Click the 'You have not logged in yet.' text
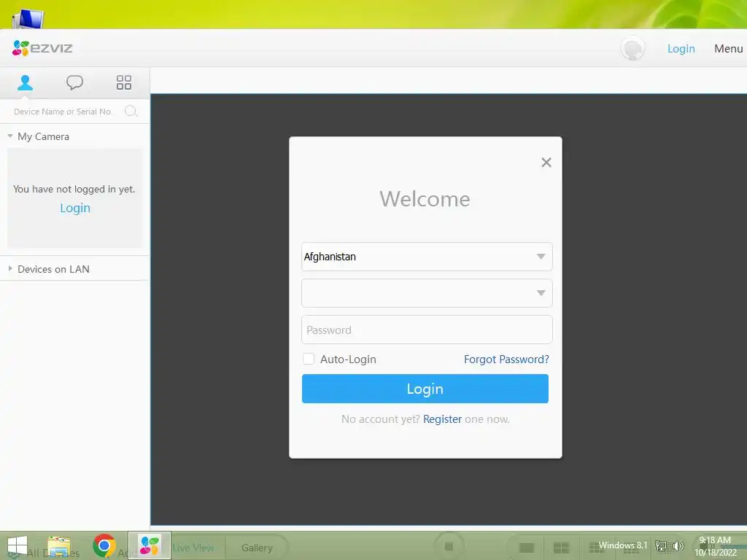This screenshot has width=747, height=560. click(x=74, y=189)
